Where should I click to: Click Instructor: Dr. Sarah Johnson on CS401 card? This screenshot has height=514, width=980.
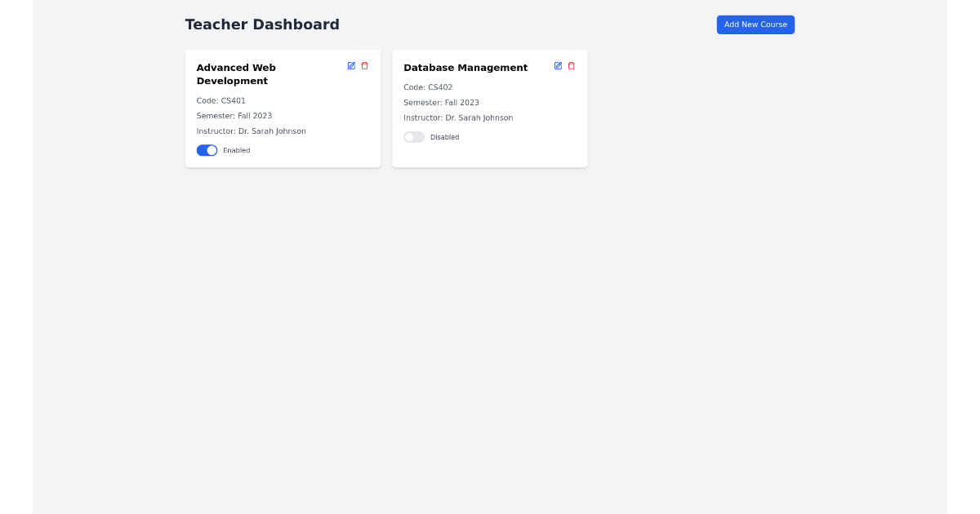(251, 131)
